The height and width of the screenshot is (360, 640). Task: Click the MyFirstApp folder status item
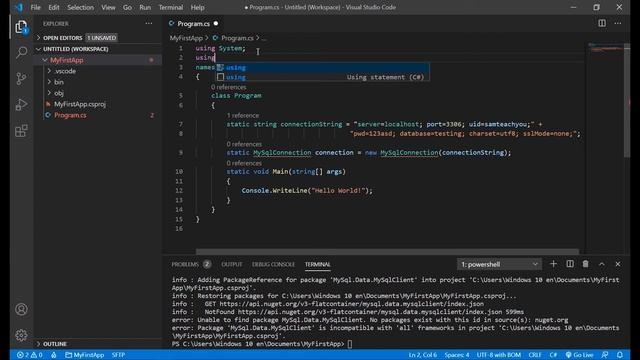pyautogui.click(x=84, y=355)
